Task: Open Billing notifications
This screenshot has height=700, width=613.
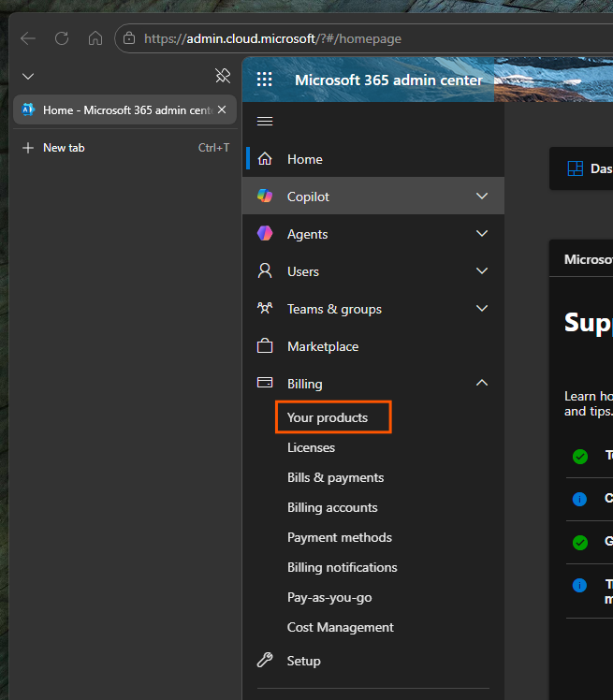Action: coord(342,567)
